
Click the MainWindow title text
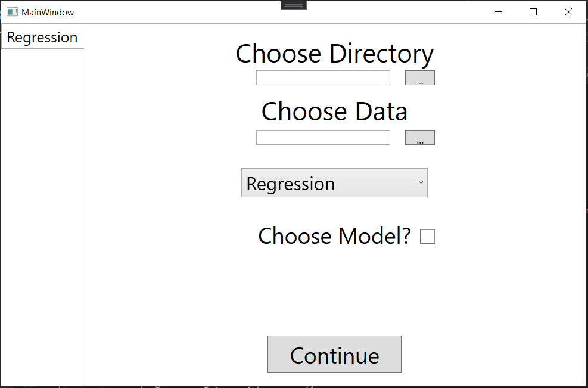click(48, 12)
